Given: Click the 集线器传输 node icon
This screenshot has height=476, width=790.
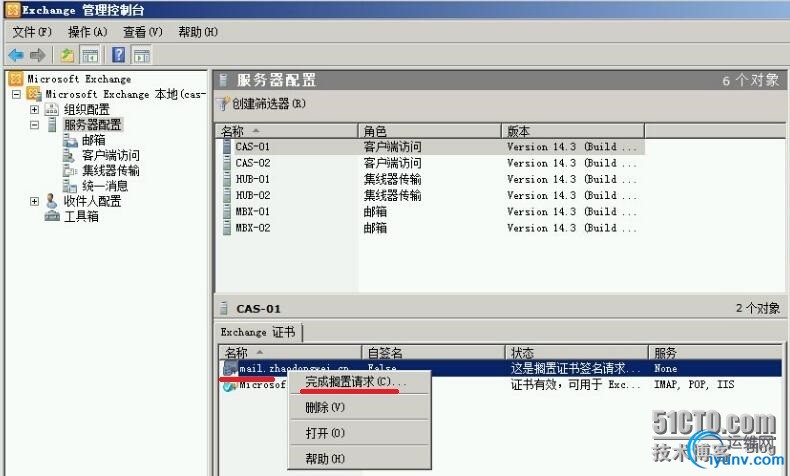Looking at the screenshot, I should (x=70, y=170).
